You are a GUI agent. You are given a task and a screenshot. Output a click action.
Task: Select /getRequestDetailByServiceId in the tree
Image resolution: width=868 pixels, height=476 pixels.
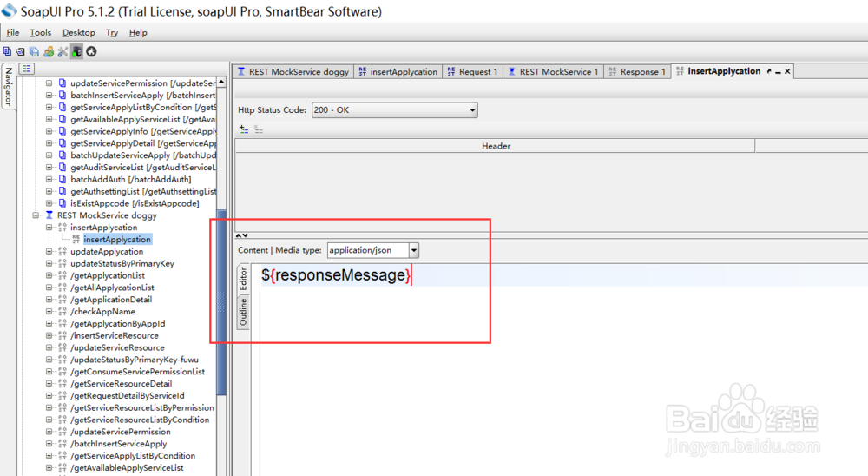coord(128,395)
